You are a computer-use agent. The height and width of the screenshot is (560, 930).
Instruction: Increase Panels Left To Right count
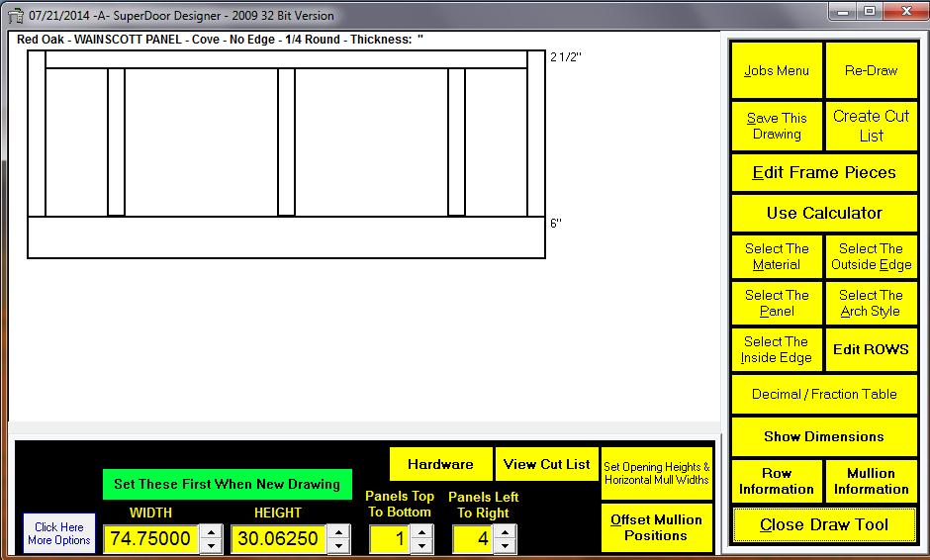pos(505,531)
